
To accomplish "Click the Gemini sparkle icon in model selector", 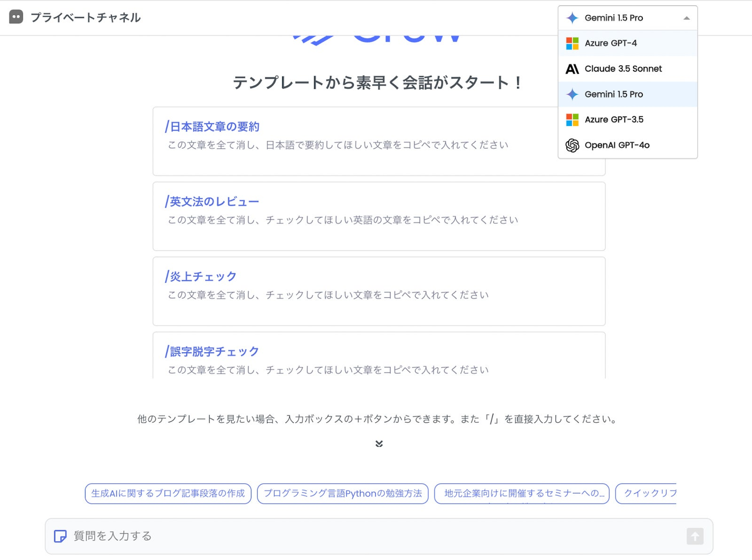I will coord(572,18).
